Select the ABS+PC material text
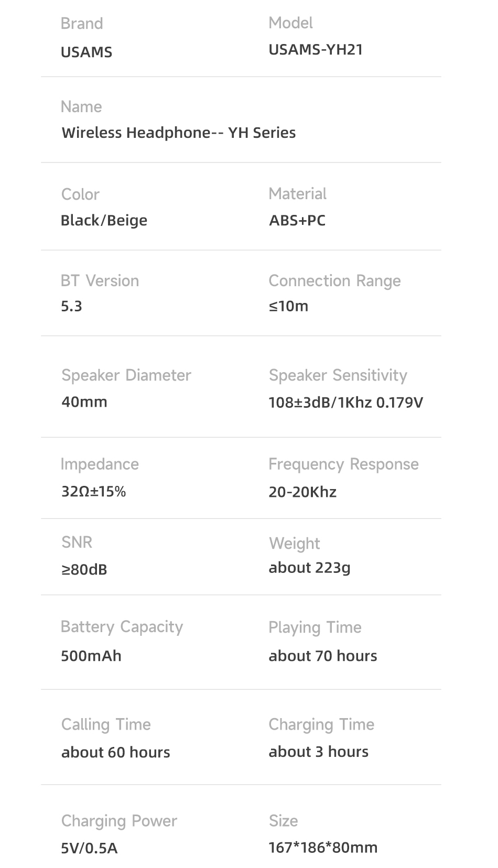The height and width of the screenshot is (868, 498). [297, 220]
